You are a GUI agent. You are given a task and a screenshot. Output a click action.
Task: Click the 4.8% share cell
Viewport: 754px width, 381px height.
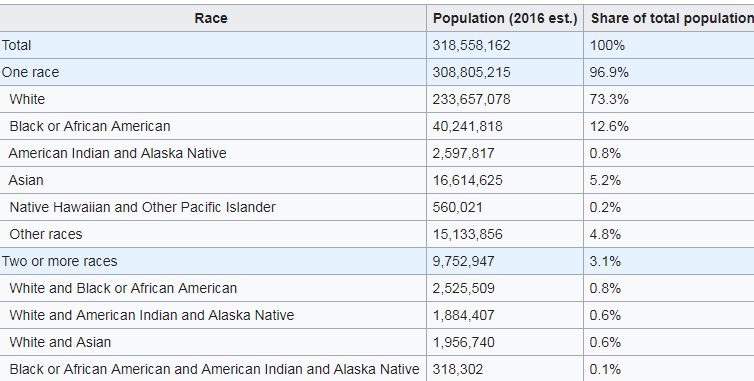point(605,234)
